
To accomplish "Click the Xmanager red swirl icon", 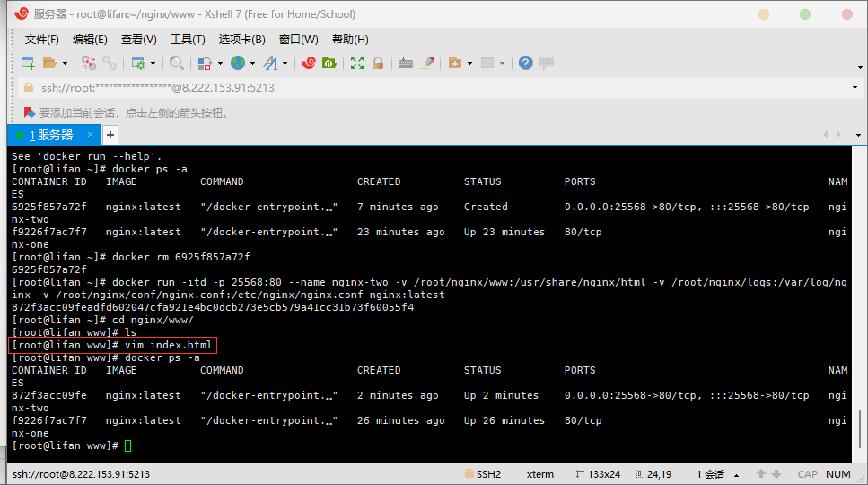I will [x=309, y=63].
